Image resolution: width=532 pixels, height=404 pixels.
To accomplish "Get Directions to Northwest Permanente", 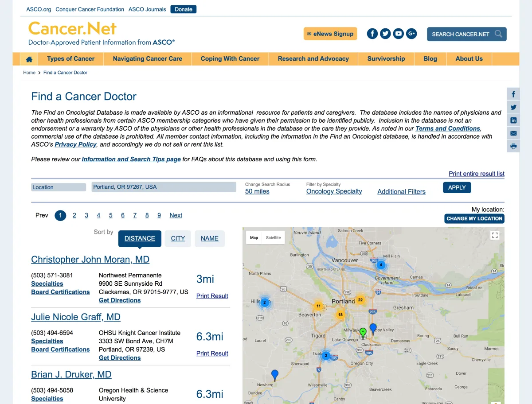I will [120, 300].
